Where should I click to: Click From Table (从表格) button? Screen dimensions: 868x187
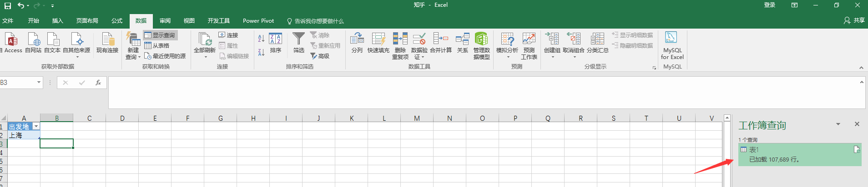click(157, 45)
